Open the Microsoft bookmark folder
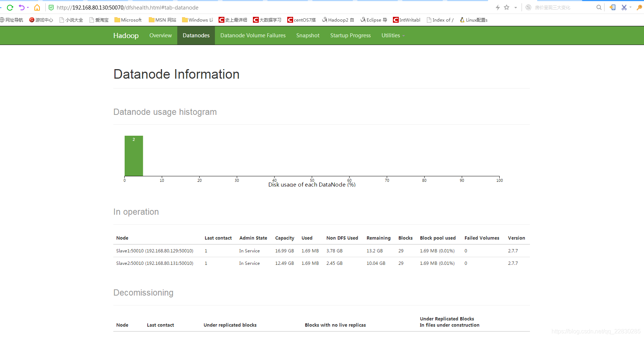Image resolution: width=644 pixels, height=338 pixels. click(128, 20)
